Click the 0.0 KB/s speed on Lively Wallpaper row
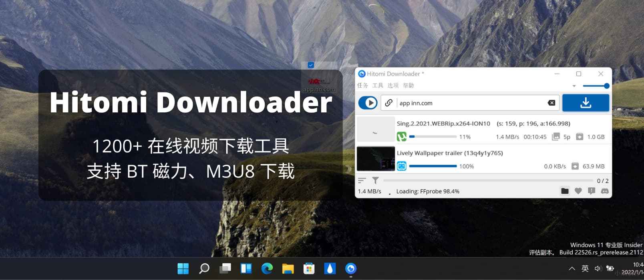 click(555, 166)
